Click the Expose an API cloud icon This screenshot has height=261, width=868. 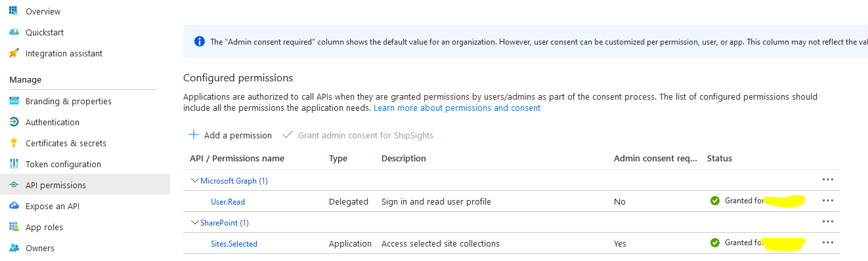(x=13, y=206)
